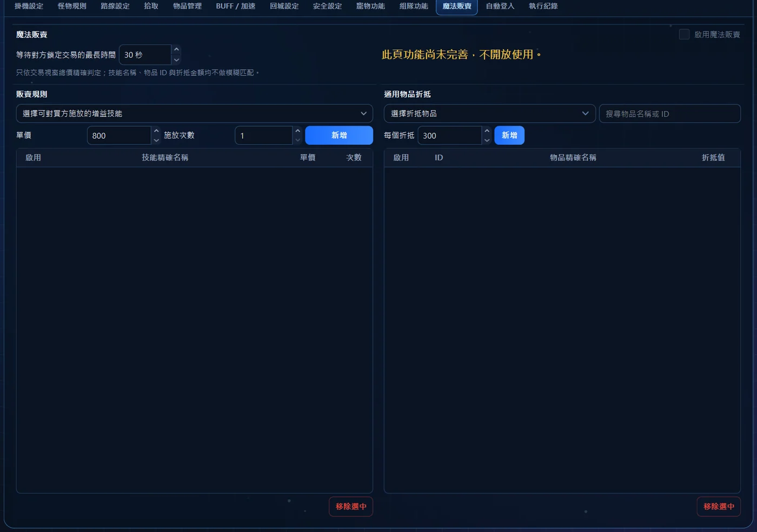Viewport: 757px width, 532px height.
Task: Increase the 等待對方鎖定交易 time stepper
Action: (176, 50)
